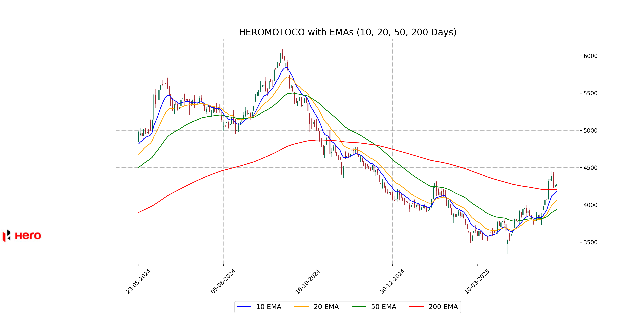
Task: Click the red 200 EMA legend line
Action: [416, 307]
